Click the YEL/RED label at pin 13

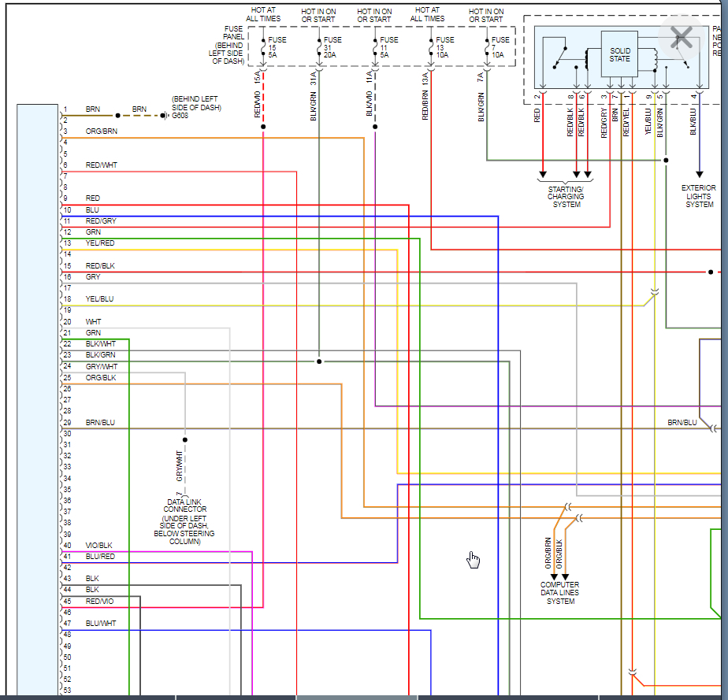coord(100,243)
